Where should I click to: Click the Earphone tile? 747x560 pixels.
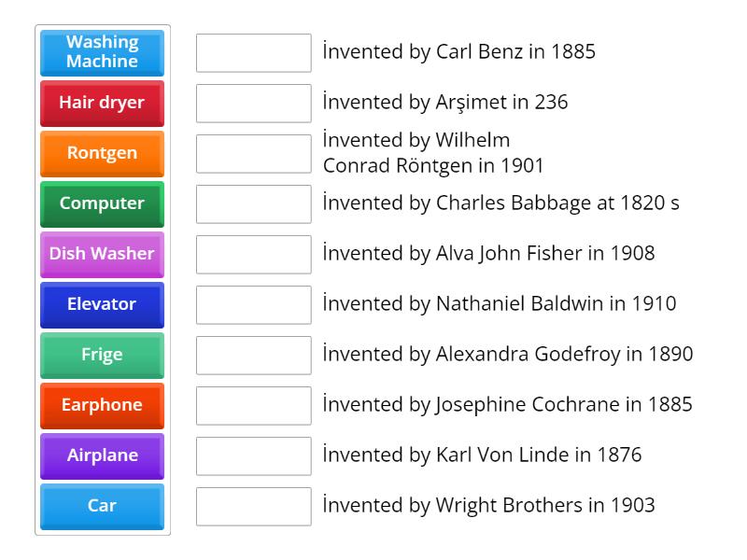[x=102, y=405]
